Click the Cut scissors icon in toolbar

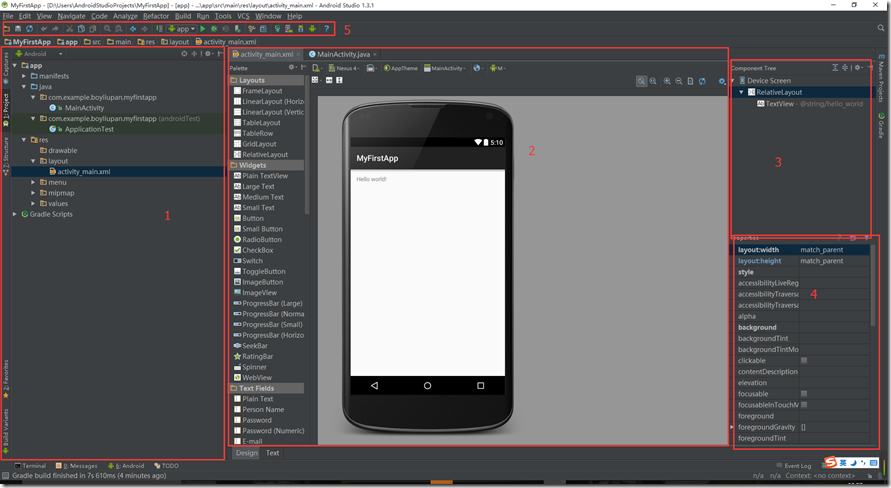[69, 29]
